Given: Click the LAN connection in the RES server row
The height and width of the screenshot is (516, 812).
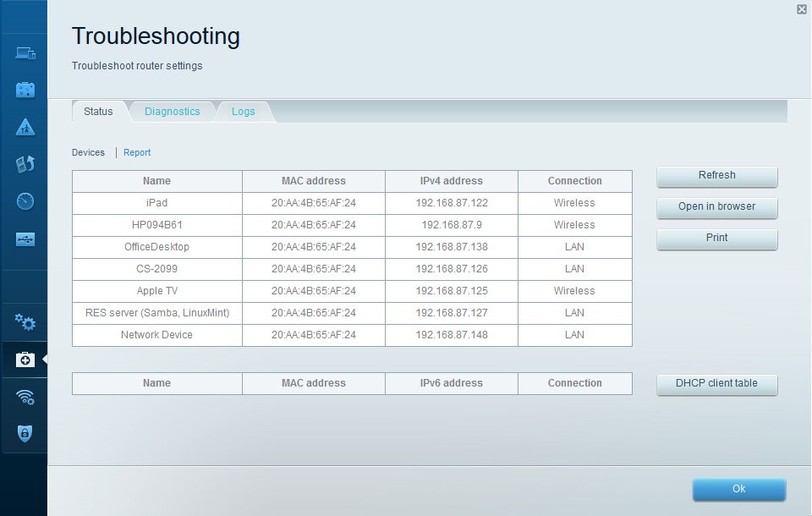Looking at the screenshot, I should [574, 313].
